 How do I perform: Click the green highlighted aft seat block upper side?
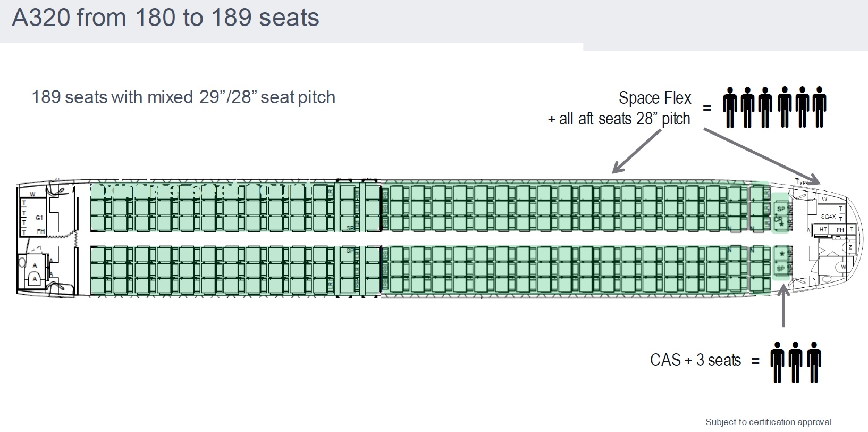(575, 207)
